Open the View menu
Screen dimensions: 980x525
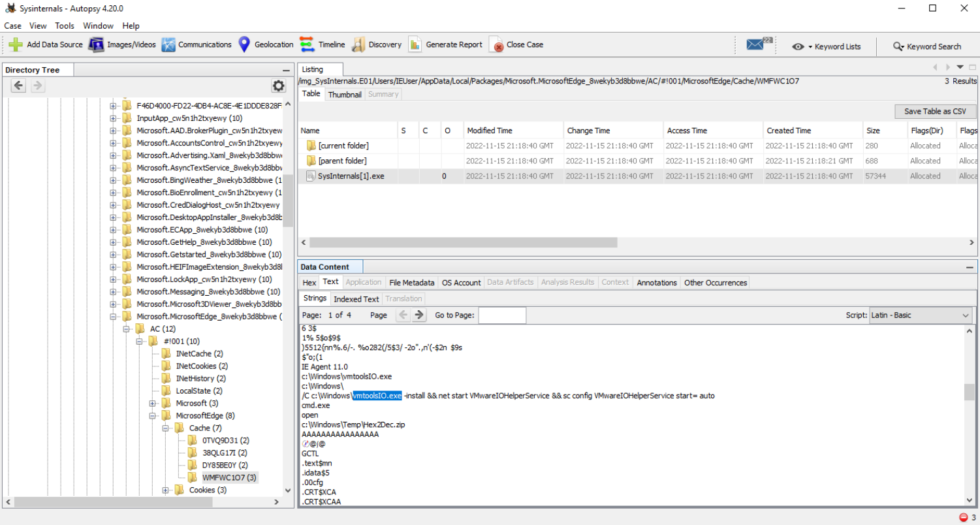pos(38,25)
